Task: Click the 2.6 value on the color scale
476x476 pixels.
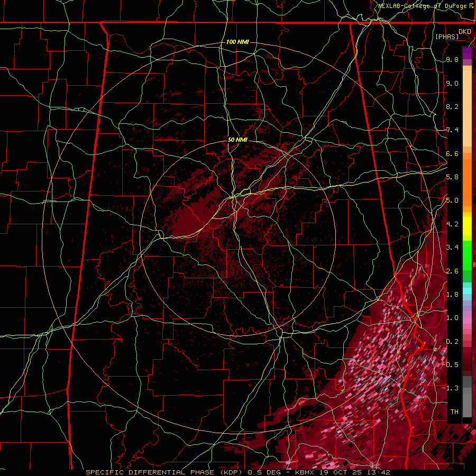Action: click(452, 271)
